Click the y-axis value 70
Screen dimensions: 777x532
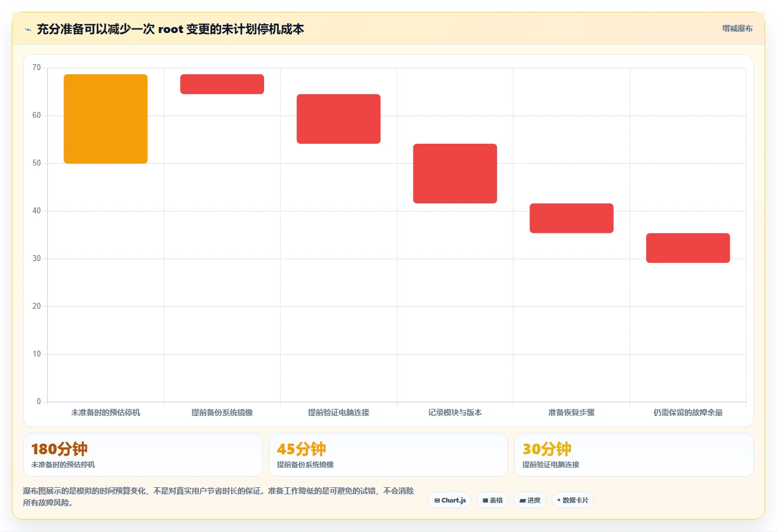pyautogui.click(x=37, y=68)
